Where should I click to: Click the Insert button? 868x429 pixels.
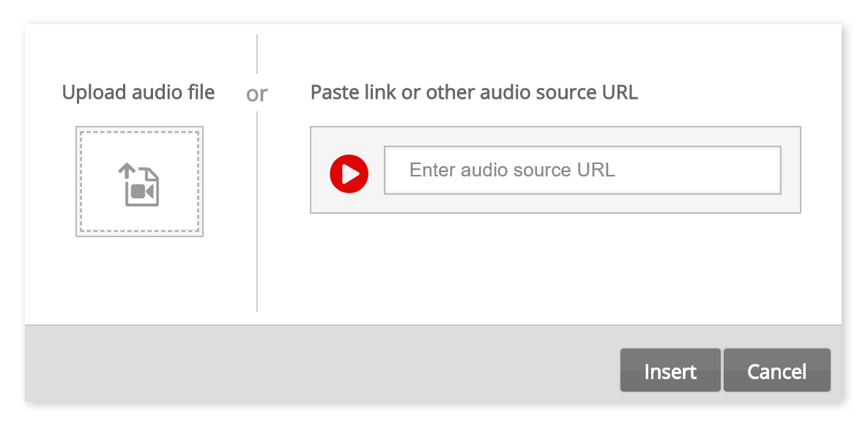tap(670, 370)
